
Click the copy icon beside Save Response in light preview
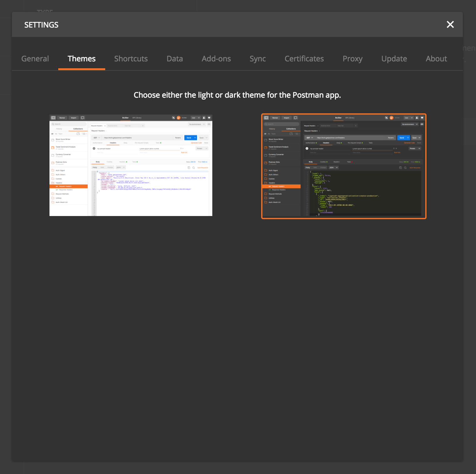click(x=189, y=167)
